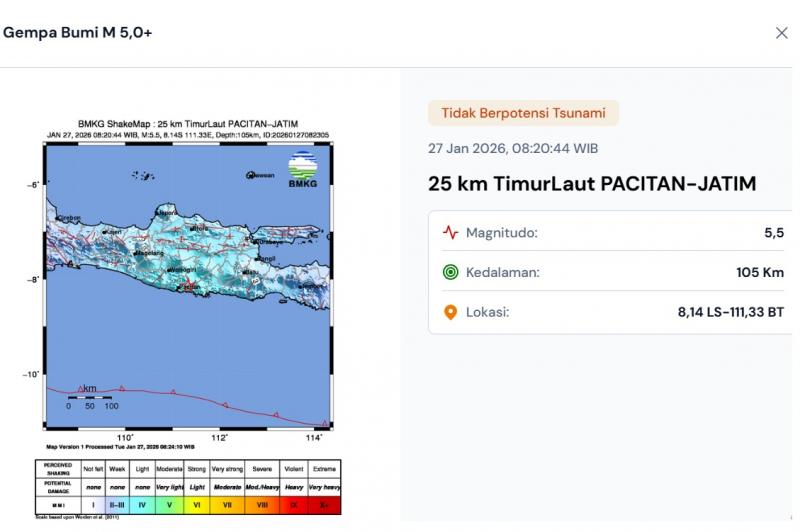Select the yellow MMI VI legend cell
The image size is (800, 532).
(197, 505)
